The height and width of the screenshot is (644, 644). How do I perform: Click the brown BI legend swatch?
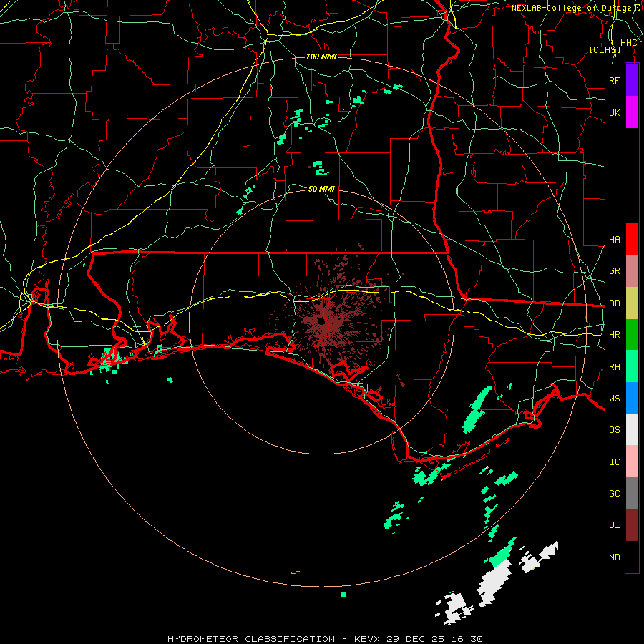[632, 525]
